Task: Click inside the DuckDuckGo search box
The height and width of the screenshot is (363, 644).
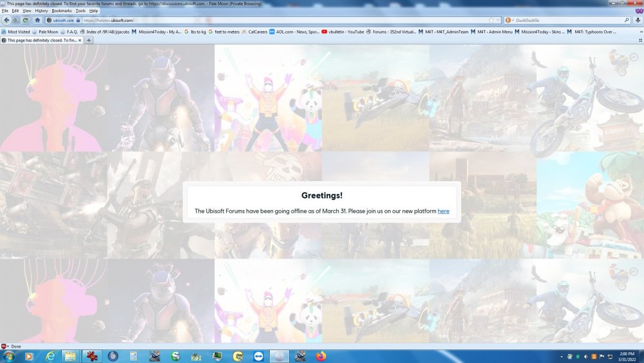Action: 569,20
